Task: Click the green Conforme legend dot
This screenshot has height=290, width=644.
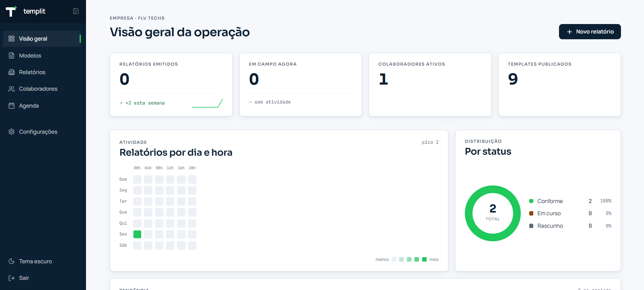Action: click(x=531, y=201)
